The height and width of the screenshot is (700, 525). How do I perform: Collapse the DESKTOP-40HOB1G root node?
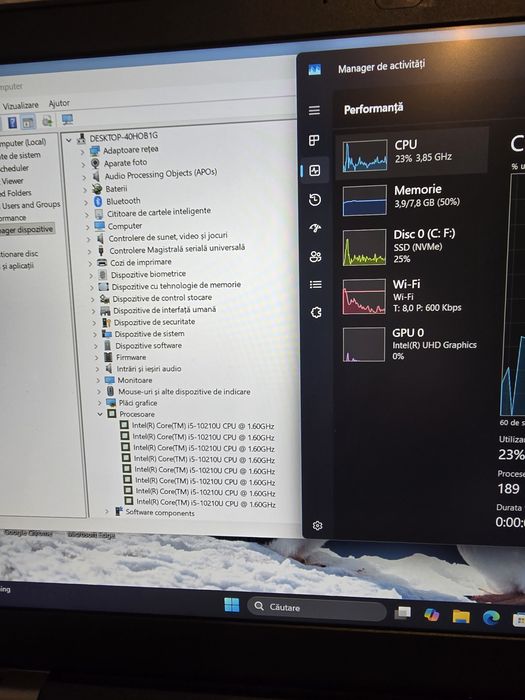69,140
